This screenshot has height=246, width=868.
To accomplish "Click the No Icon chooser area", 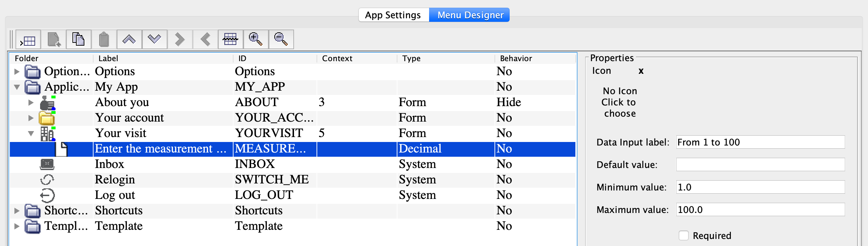I will click(620, 102).
